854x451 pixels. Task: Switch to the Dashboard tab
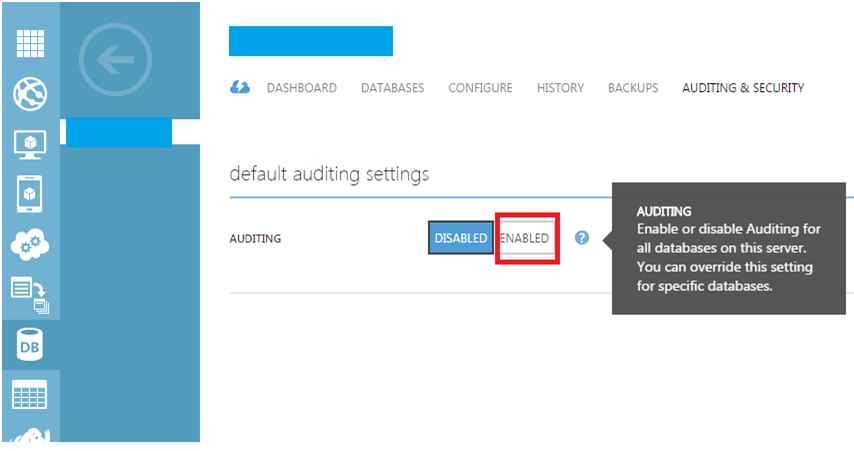[x=302, y=88]
